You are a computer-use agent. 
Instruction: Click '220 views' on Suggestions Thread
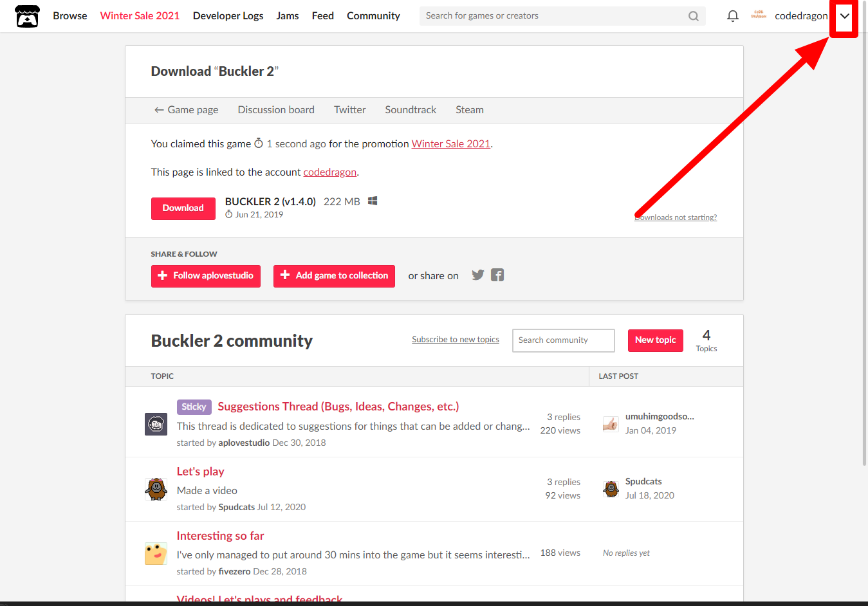tap(560, 430)
